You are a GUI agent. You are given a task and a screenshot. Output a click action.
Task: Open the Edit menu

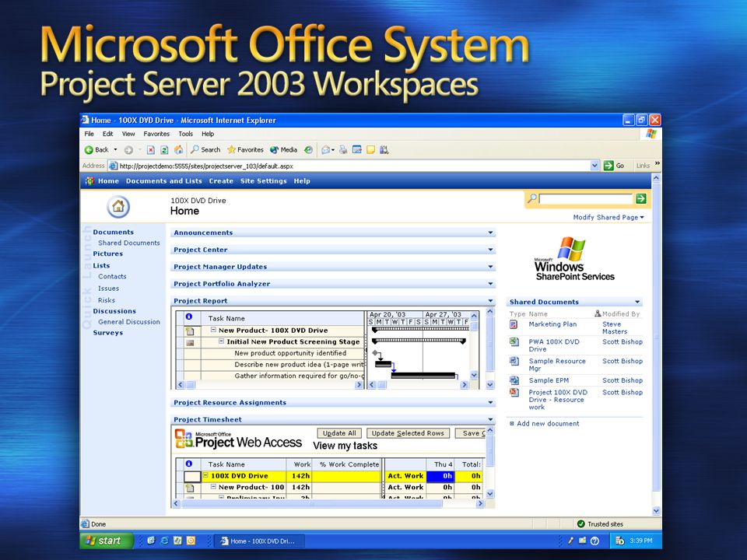tap(107, 134)
